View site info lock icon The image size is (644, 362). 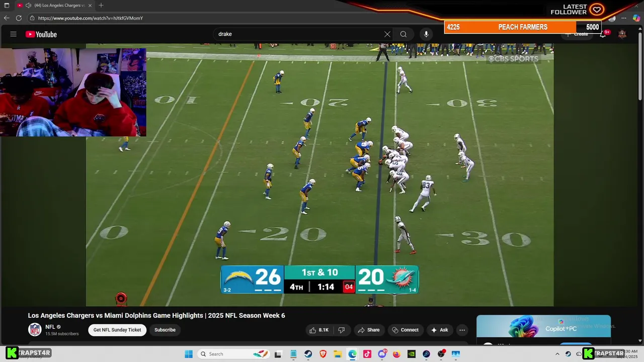[32, 18]
